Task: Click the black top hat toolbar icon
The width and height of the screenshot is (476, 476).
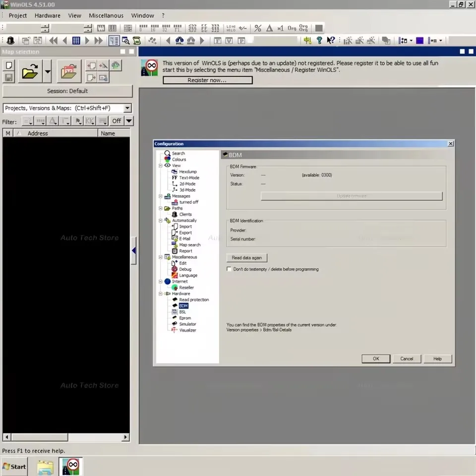Action: 10,40
